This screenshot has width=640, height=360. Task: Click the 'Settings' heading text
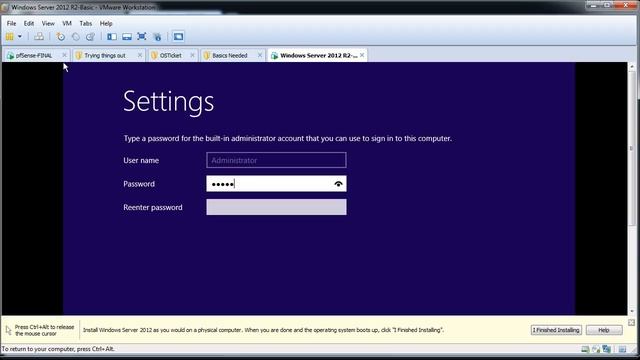[169, 102]
